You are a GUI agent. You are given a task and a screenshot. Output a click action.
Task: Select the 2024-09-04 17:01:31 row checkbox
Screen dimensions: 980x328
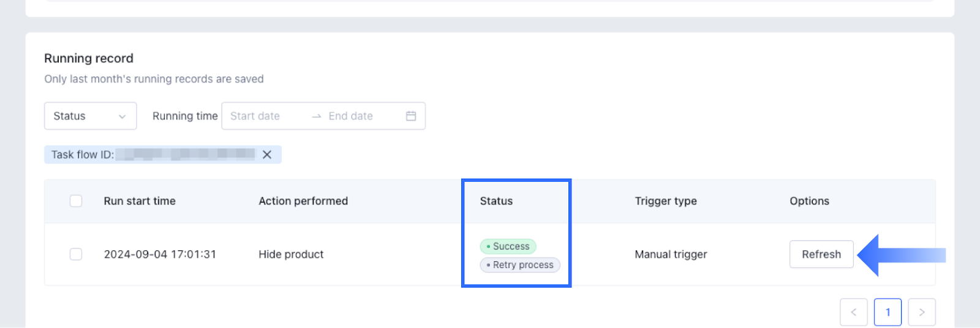(x=76, y=254)
